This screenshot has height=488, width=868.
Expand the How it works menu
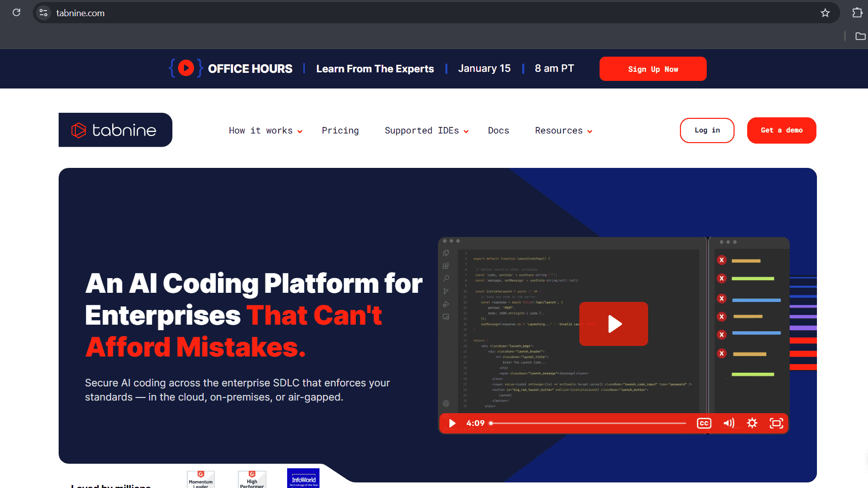[x=265, y=130]
